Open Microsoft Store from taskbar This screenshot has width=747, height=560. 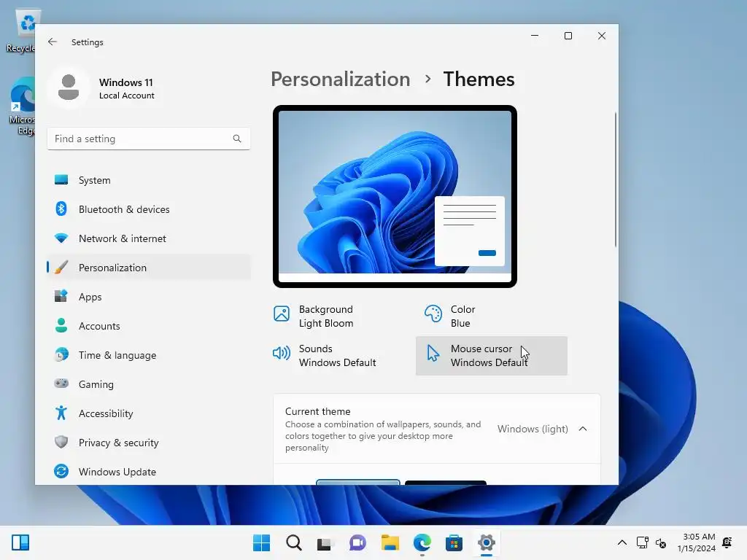(x=454, y=542)
